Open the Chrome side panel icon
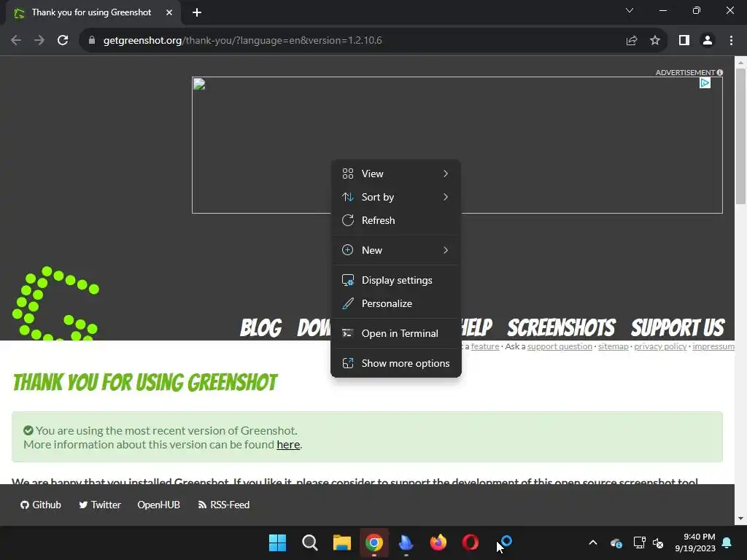 pyautogui.click(x=684, y=41)
